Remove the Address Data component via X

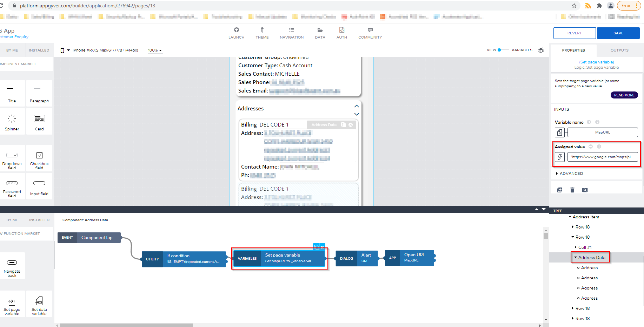tap(351, 125)
